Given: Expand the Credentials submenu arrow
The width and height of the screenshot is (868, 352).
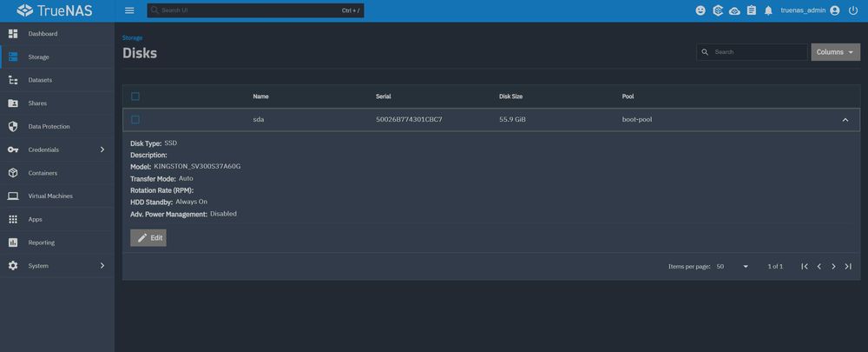Looking at the screenshot, I should point(102,149).
